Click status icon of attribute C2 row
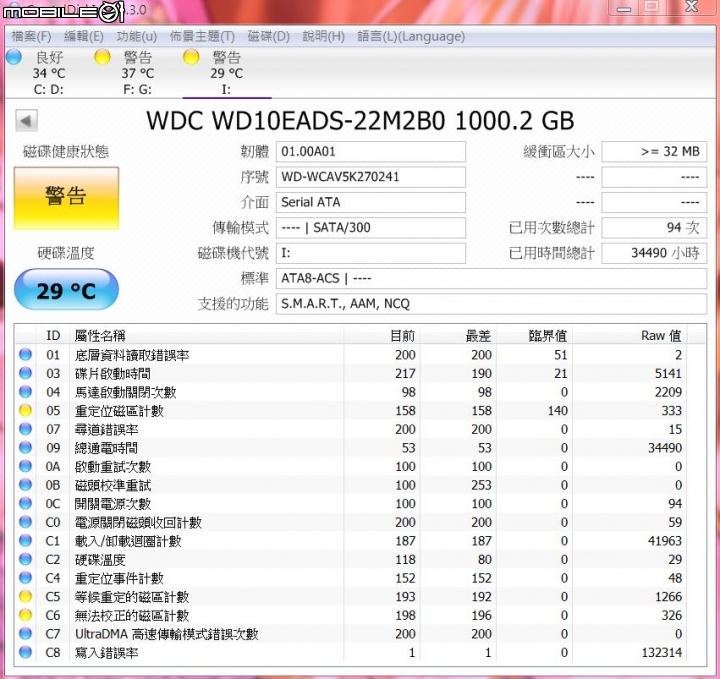 coord(26,559)
